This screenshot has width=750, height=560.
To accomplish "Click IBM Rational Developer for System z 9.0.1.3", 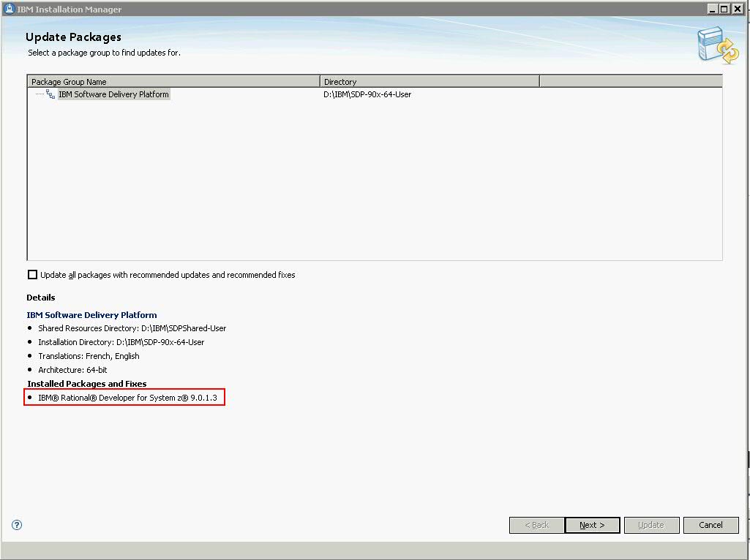I will (x=127, y=398).
